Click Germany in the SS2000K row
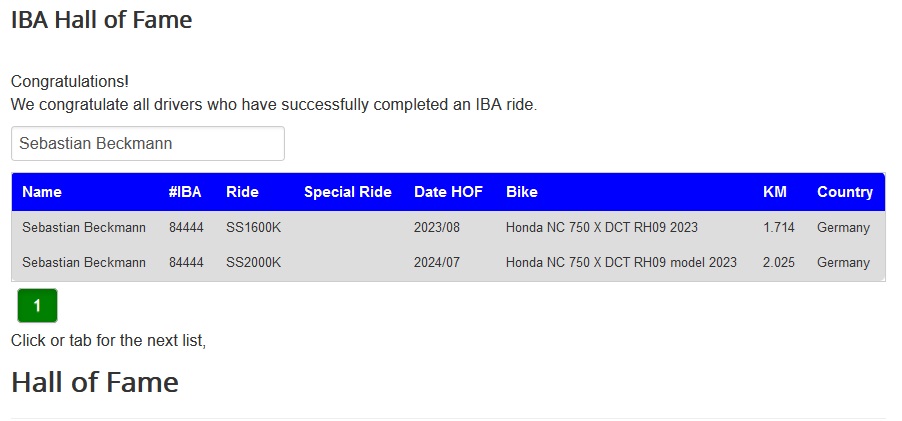Screen dimensions: 902x421 (843, 263)
